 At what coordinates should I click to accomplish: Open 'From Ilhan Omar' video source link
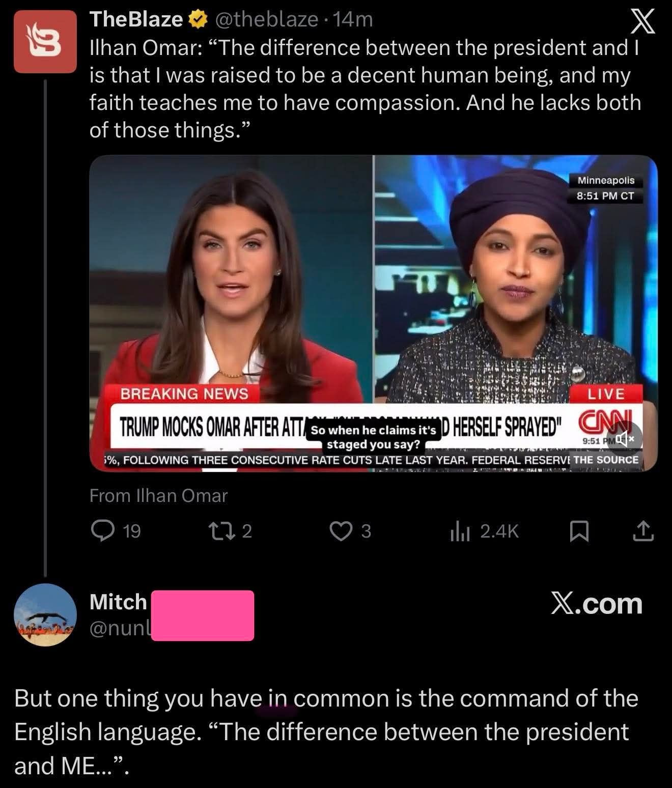pyautogui.click(x=158, y=495)
